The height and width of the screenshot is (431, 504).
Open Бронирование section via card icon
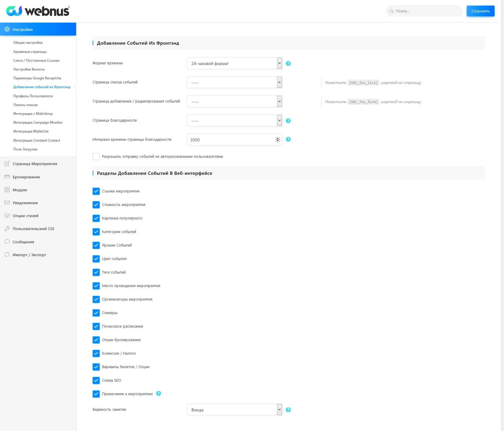click(x=7, y=177)
